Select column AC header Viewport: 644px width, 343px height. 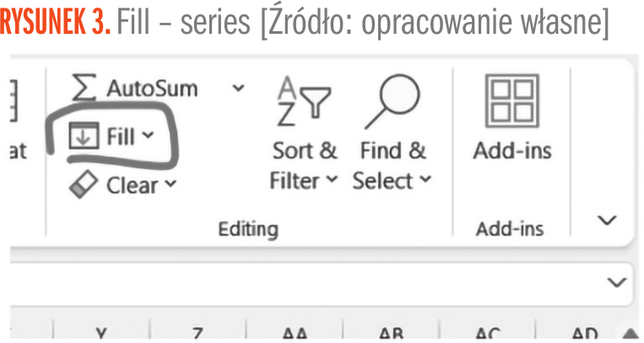tap(488, 334)
